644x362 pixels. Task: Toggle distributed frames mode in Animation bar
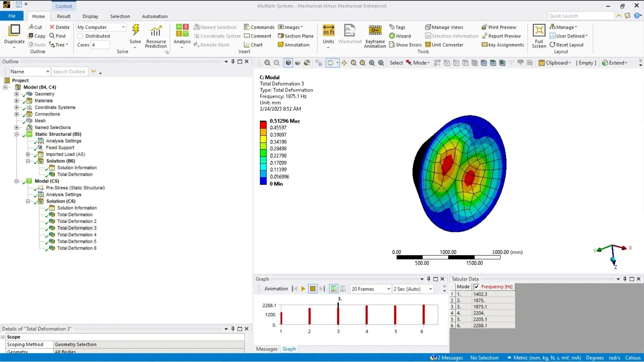point(334,289)
